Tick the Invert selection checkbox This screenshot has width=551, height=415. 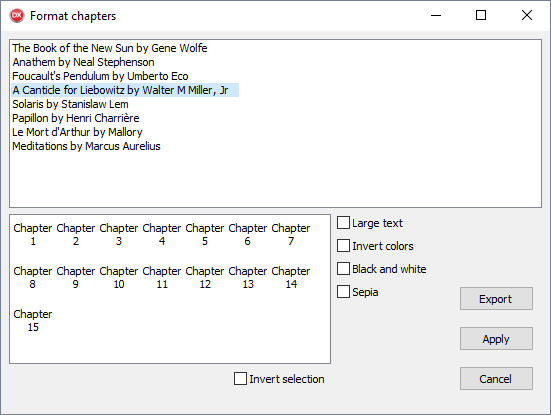240,379
